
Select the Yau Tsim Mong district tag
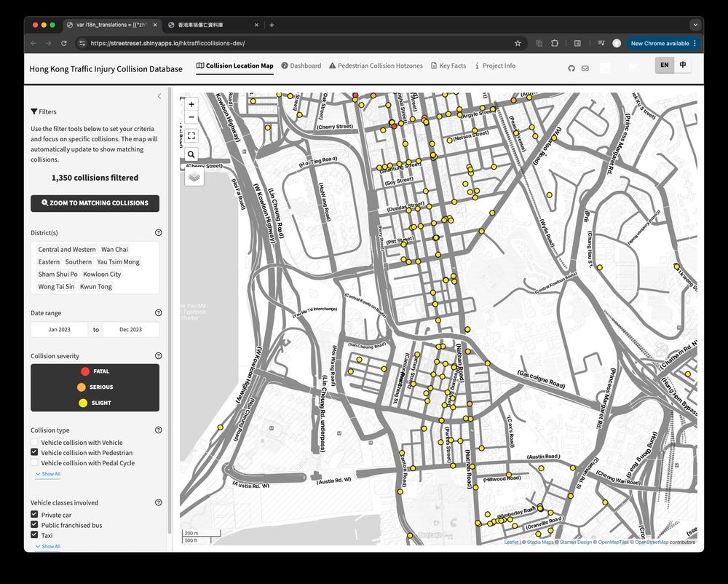tap(119, 262)
